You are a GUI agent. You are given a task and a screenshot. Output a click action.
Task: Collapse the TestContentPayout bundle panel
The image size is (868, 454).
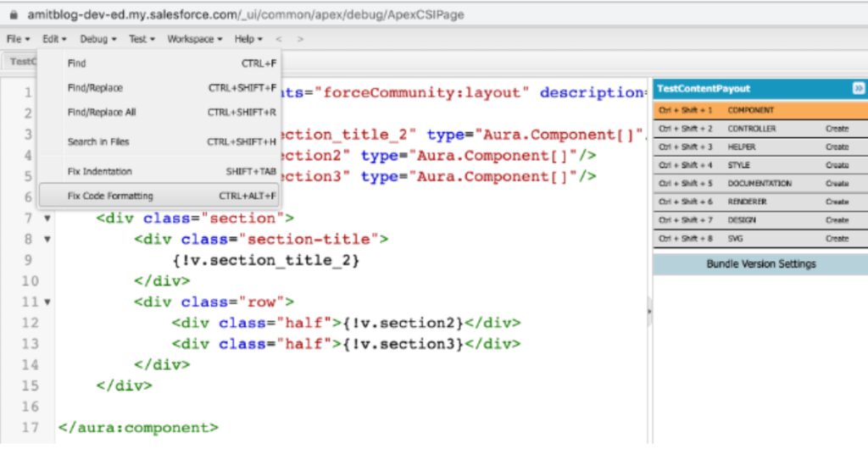pos(858,88)
